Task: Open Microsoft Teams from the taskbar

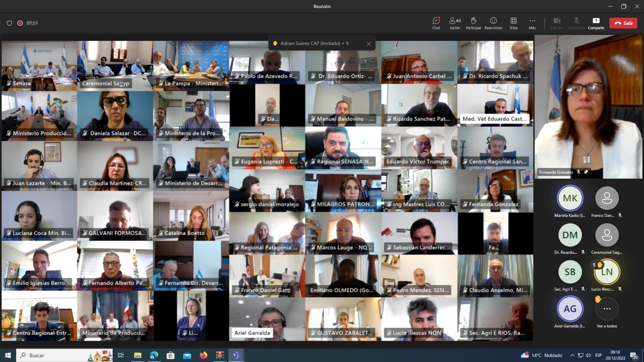Action: click(x=236, y=355)
